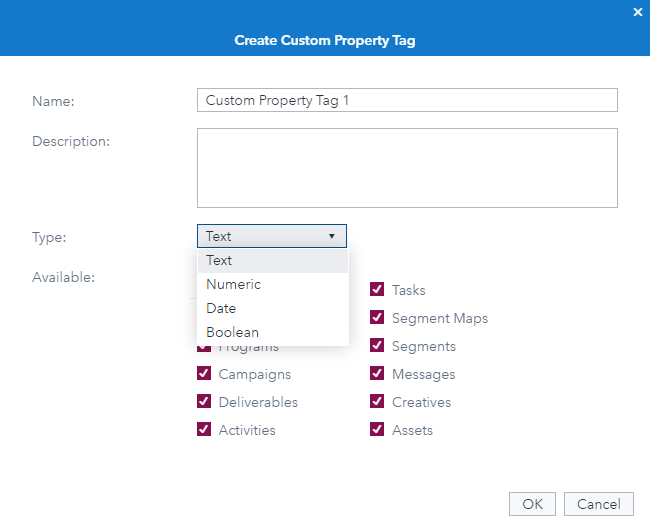Image resolution: width=650 pixels, height=532 pixels.
Task: Disable the Assets checkbox
Action: (x=377, y=430)
